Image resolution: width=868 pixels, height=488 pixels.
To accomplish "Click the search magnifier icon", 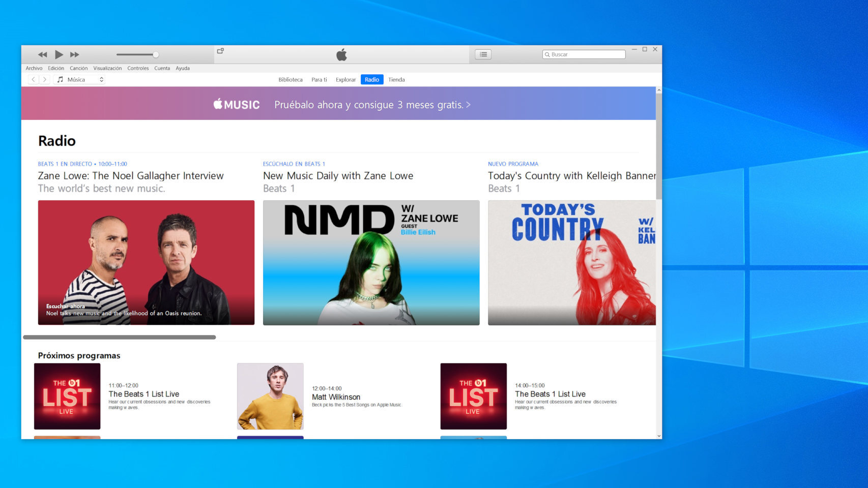I will 547,54.
